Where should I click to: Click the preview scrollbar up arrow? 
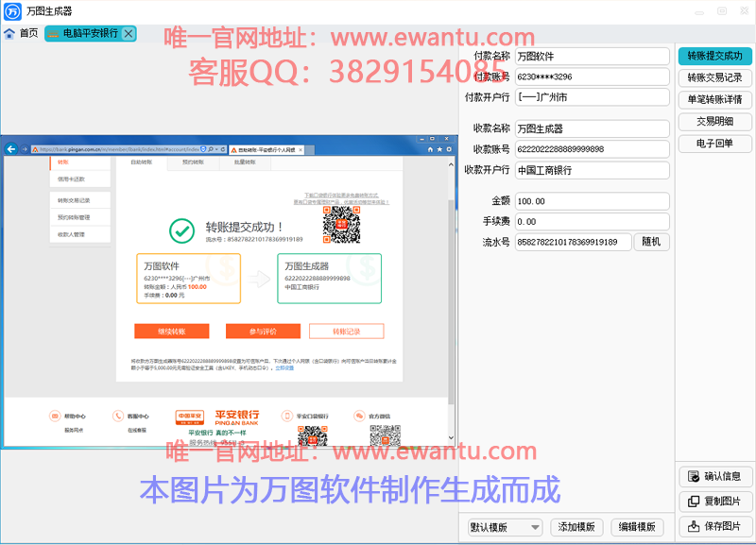[x=451, y=164]
